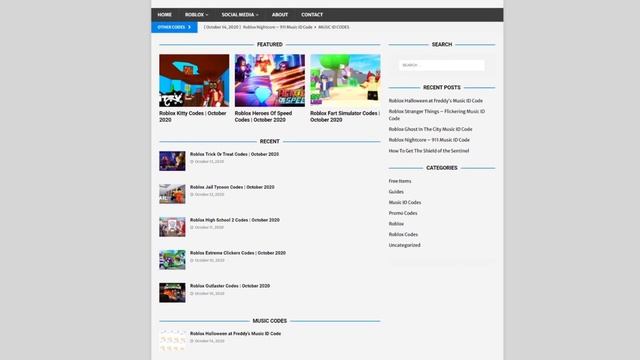Open Roblox High School 2 Codes post
Viewport: 640px width, 360px height.
pos(235,220)
